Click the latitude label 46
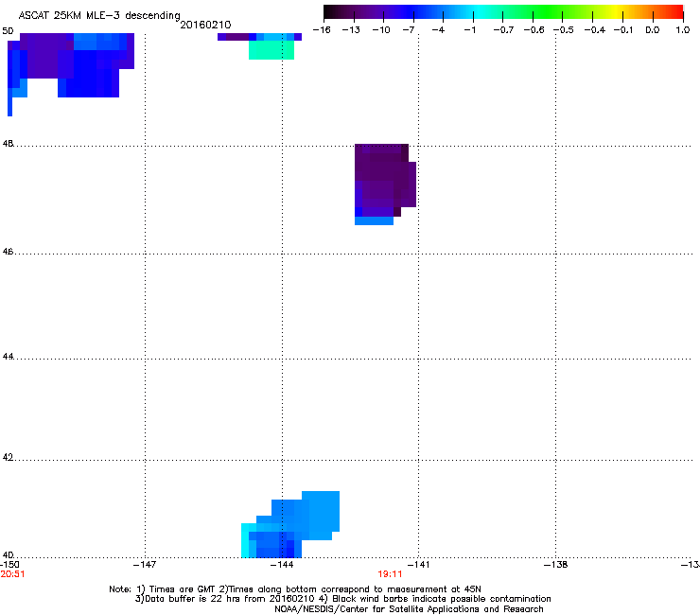Viewport: 700px width, 615px height. pyautogui.click(x=8, y=252)
